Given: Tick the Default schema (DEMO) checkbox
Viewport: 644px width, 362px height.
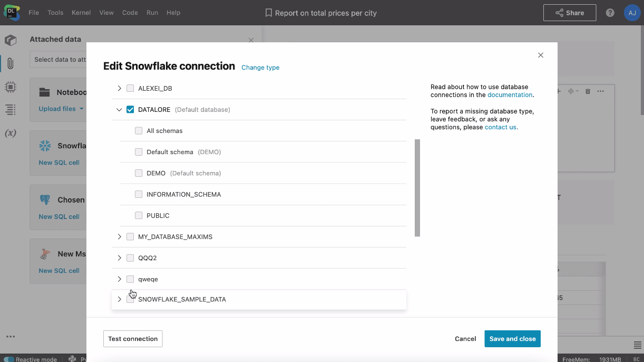Looking at the screenshot, I should click(139, 152).
